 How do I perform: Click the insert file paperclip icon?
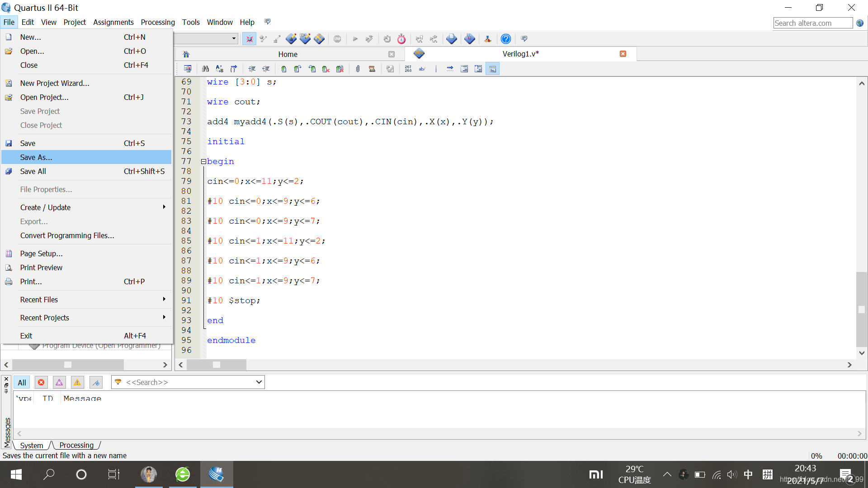[358, 69]
